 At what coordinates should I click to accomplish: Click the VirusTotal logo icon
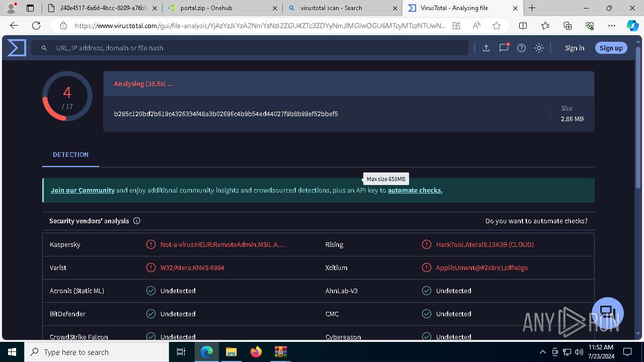[17, 48]
